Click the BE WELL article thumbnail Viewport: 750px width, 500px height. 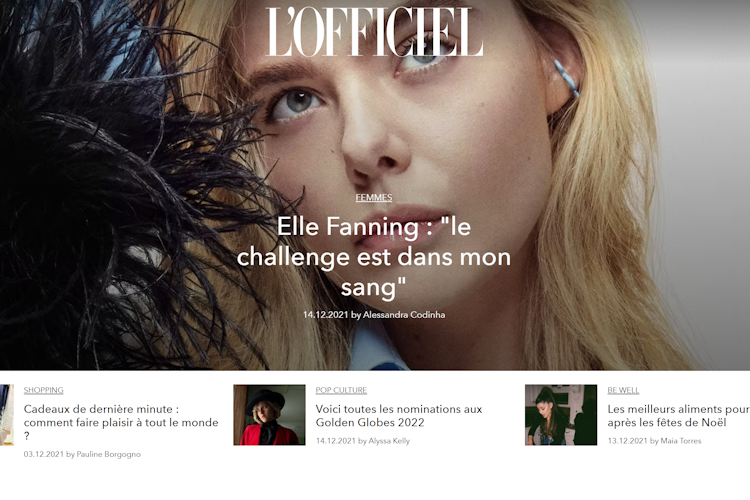pyautogui.click(x=561, y=415)
